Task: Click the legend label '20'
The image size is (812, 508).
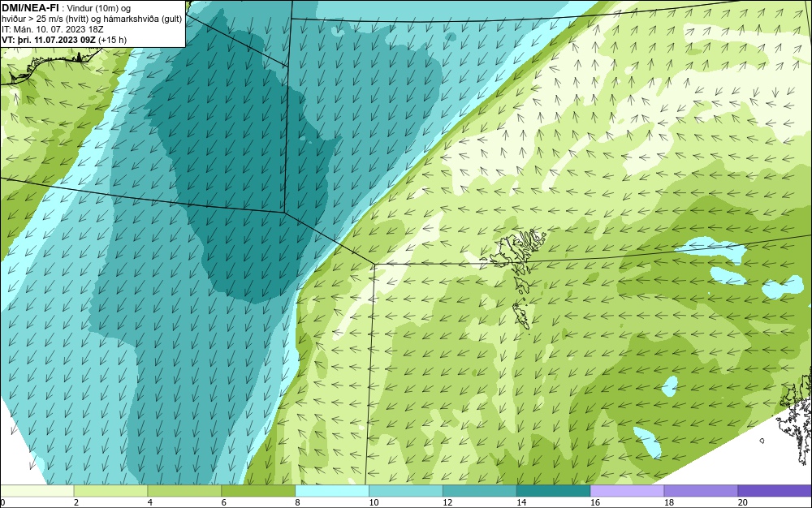Action: (743, 502)
